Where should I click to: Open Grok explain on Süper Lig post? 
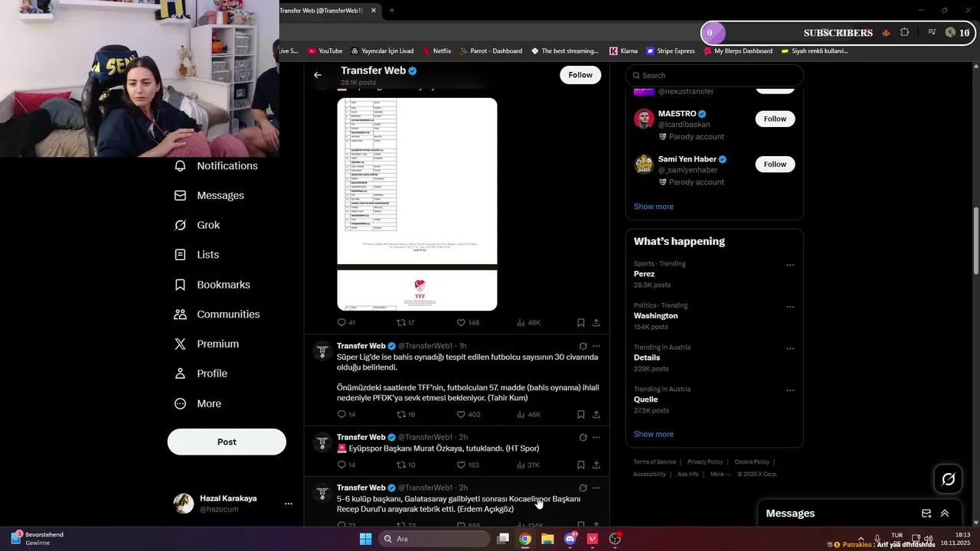coord(583,346)
